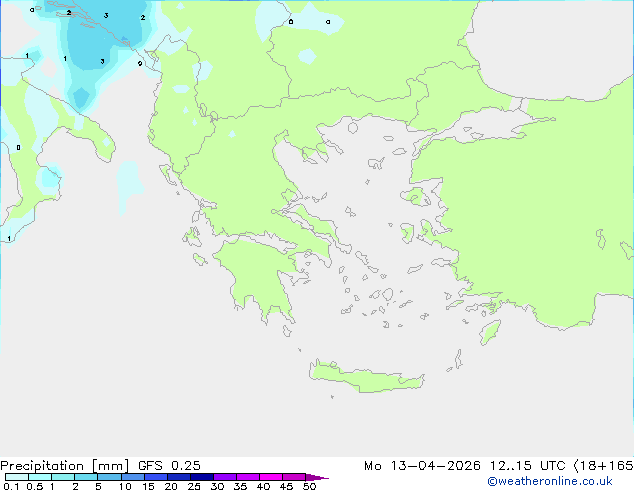Click the legend value label '0.1'
This screenshot has width=634, height=490.
[11, 486]
